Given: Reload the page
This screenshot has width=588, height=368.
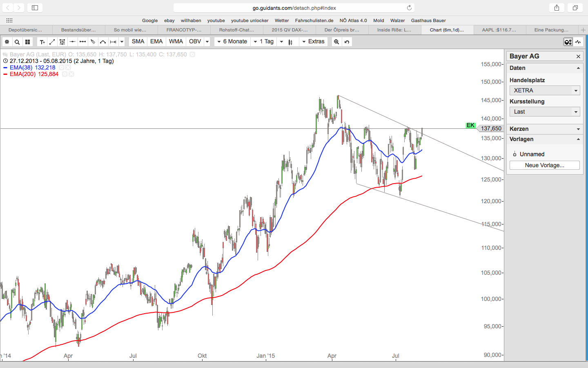Looking at the screenshot, I should click(x=409, y=8).
